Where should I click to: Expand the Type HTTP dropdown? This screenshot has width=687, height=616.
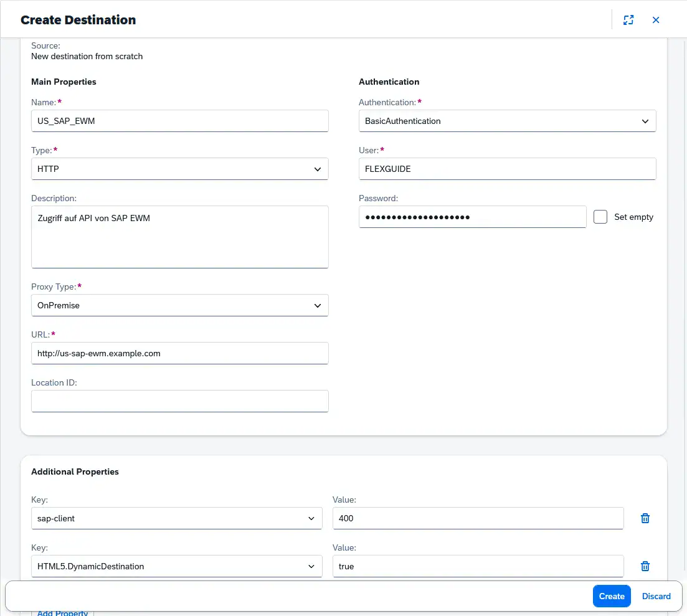click(317, 169)
